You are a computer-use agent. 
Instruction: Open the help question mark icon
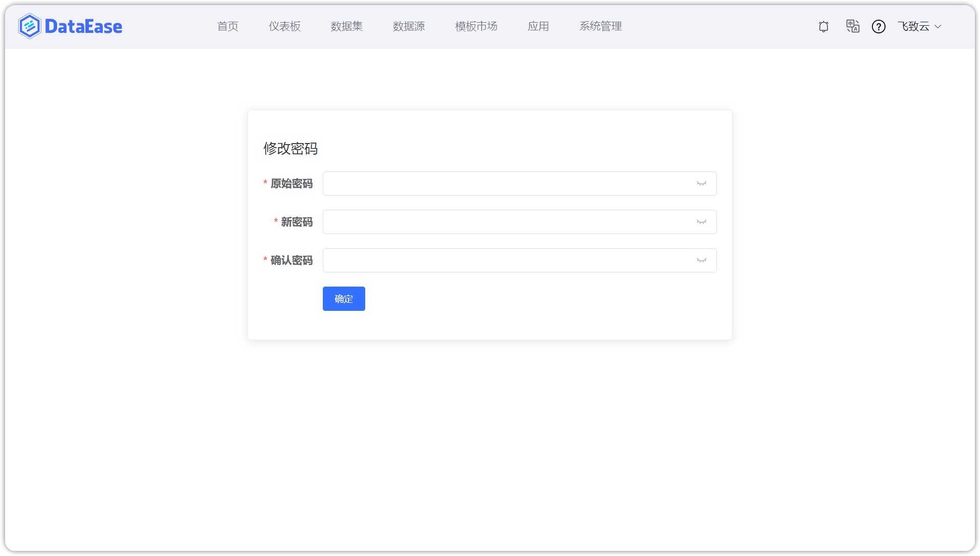coord(878,26)
